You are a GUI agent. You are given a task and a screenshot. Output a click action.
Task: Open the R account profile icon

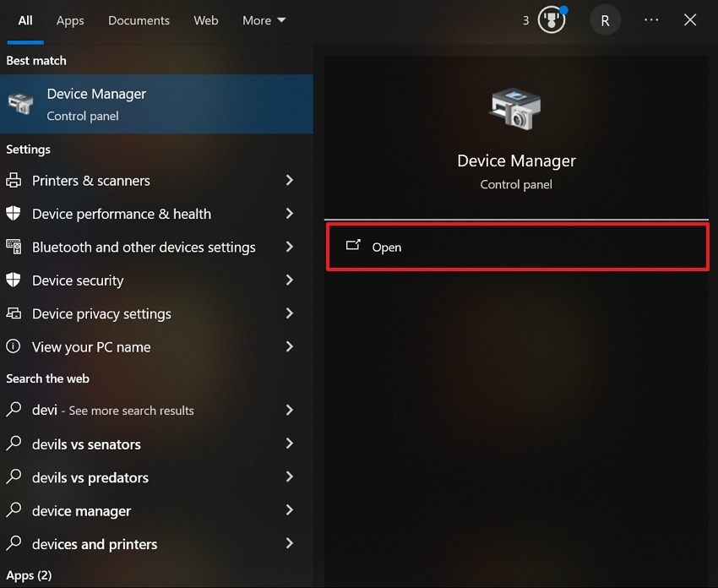click(x=605, y=19)
